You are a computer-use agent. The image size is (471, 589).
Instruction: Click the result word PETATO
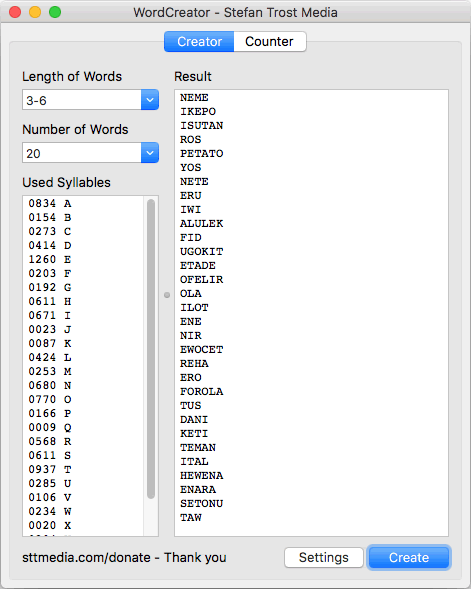point(202,154)
